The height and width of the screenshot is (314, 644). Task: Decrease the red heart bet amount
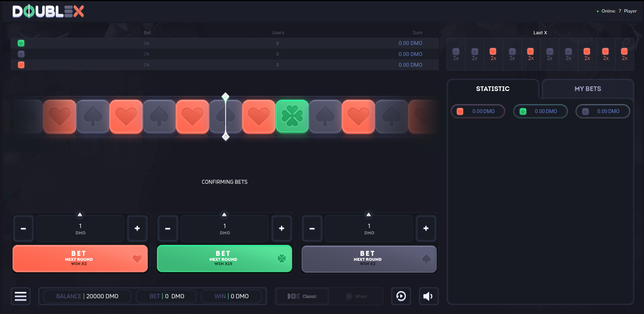(24, 228)
